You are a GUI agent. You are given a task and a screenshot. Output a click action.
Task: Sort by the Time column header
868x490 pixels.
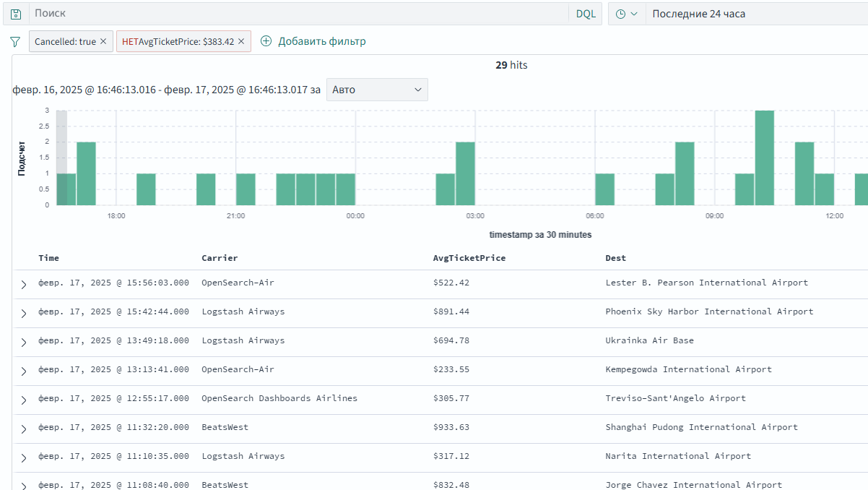(x=49, y=258)
